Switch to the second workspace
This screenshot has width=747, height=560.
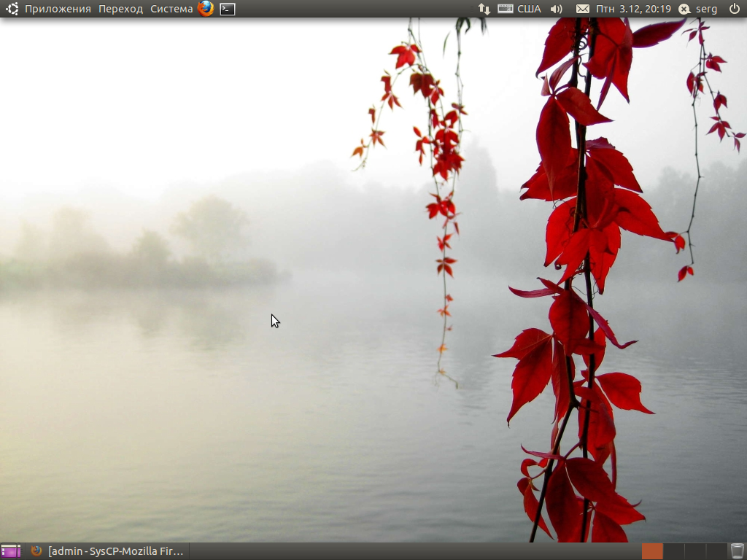pyautogui.click(x=673, y=551)
